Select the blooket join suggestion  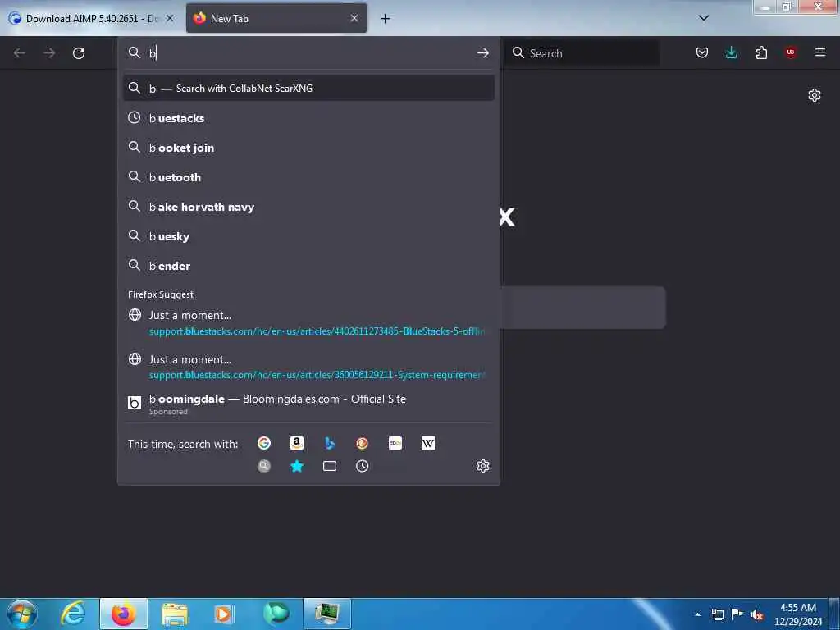click(x=308, y=148)
